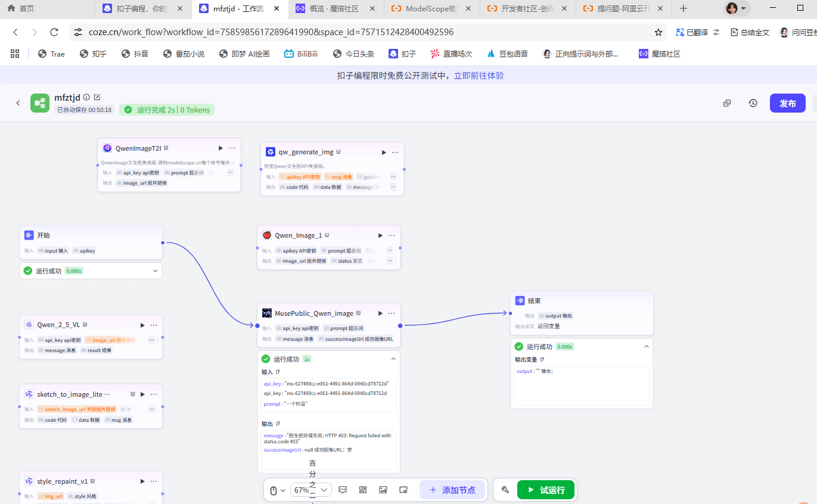Open the wrench debug tool icon

coord(505,490)
